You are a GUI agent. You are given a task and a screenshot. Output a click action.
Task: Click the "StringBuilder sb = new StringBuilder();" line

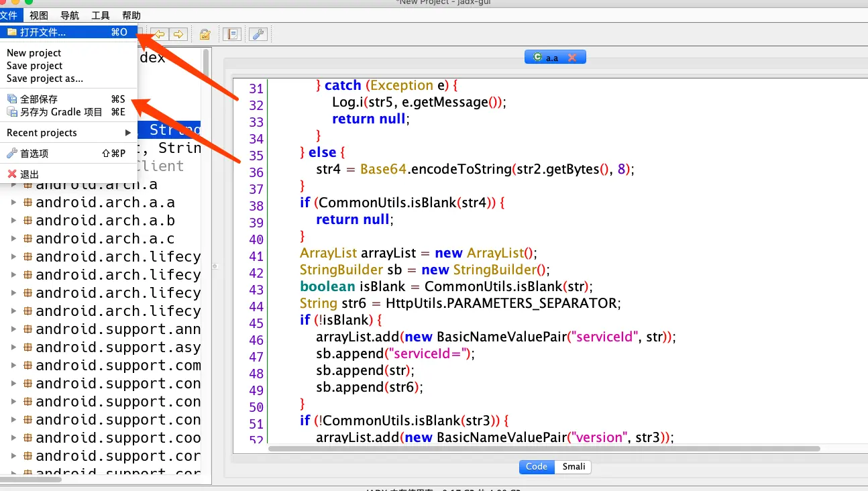pyautogui.click(x=425, y=270)
